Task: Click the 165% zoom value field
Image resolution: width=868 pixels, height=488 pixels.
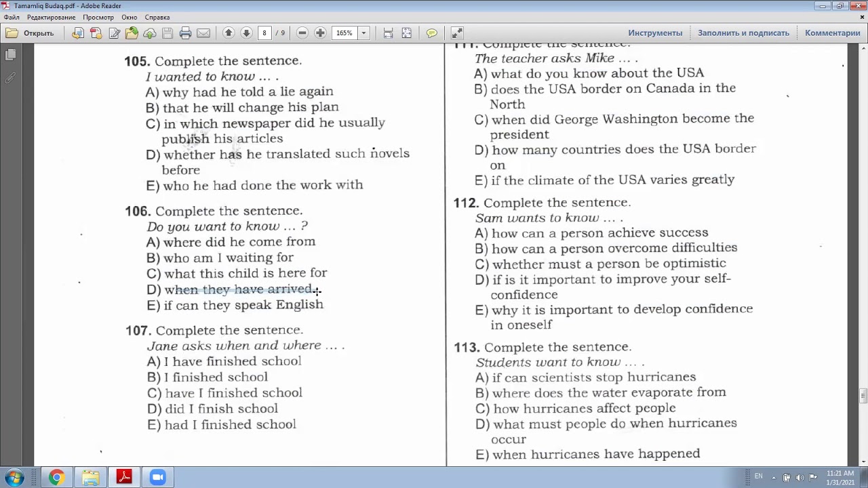Action: [x=344, y=33]
